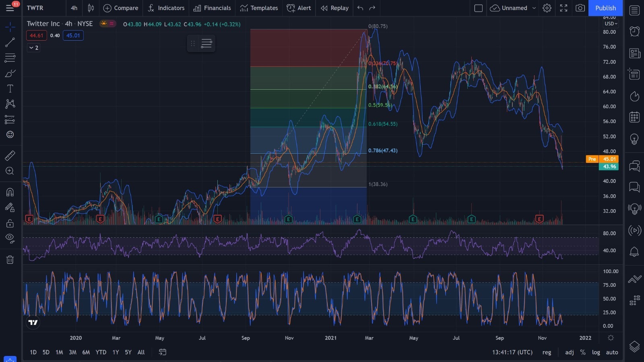Open the patterns drawing tool
The height and width of the screenshot is (362, 644).
click(10, 104)
